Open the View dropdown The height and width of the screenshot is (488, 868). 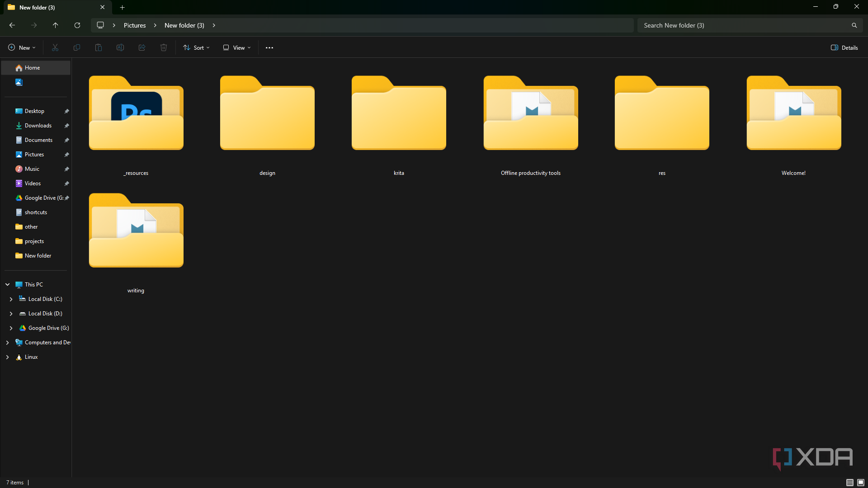[x=236, y=47]
